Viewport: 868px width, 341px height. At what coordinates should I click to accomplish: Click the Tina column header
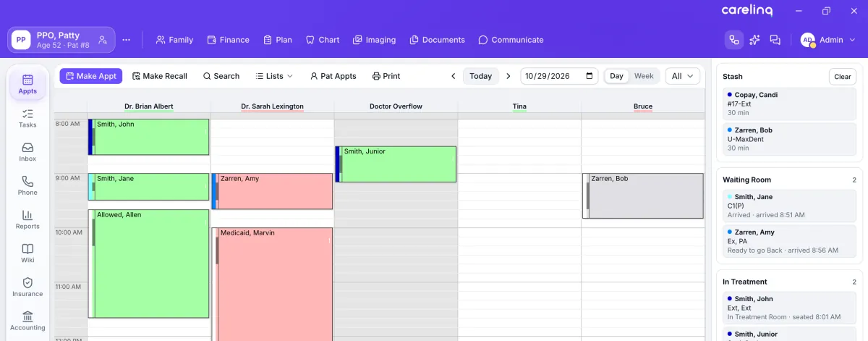519,106
